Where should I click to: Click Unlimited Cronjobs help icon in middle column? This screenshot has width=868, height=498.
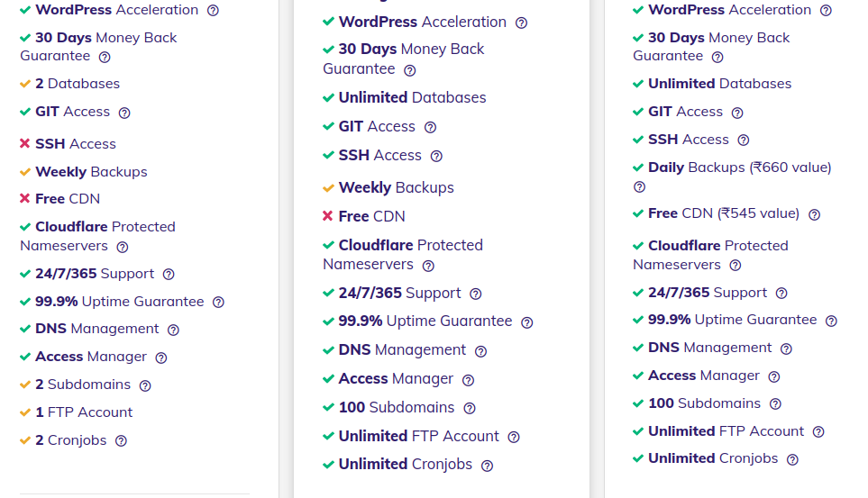point(487,466)
